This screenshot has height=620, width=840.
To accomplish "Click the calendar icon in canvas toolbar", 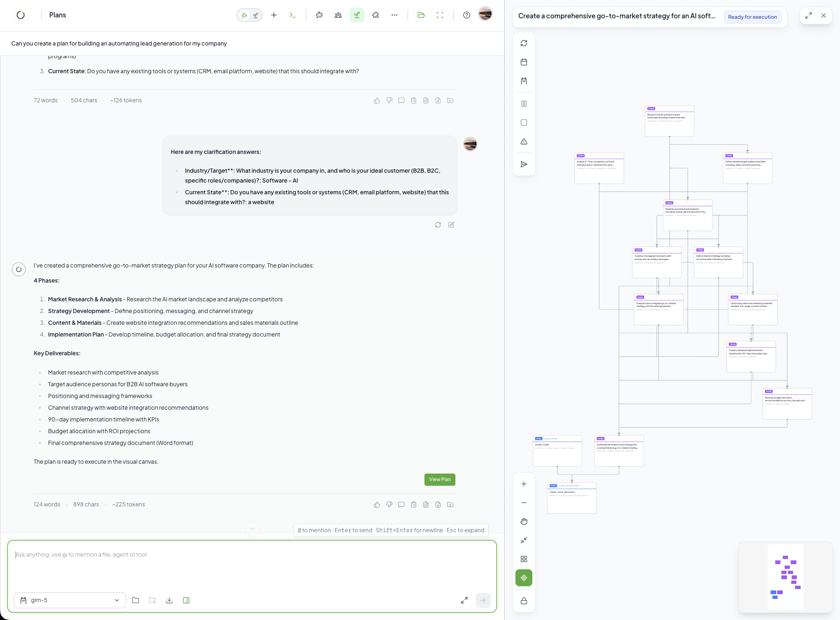I will click(x=524, y=62).
